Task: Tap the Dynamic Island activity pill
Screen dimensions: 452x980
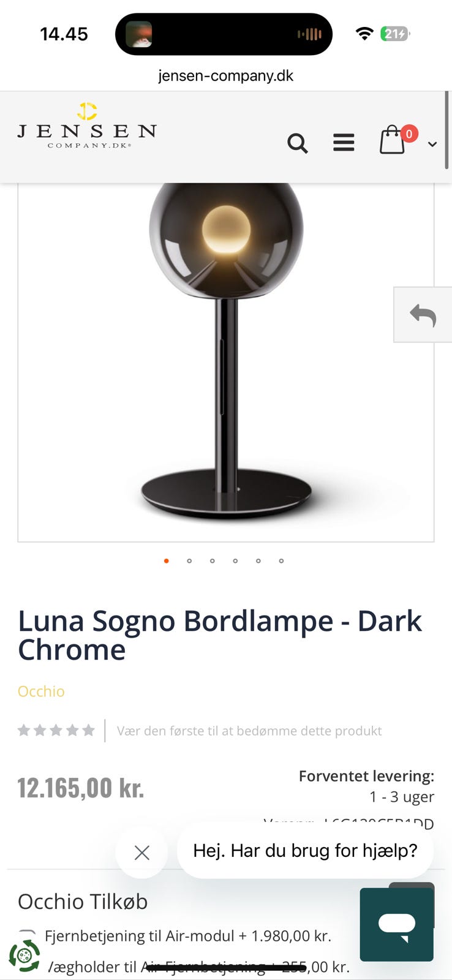Action: (x=224, y=34)
